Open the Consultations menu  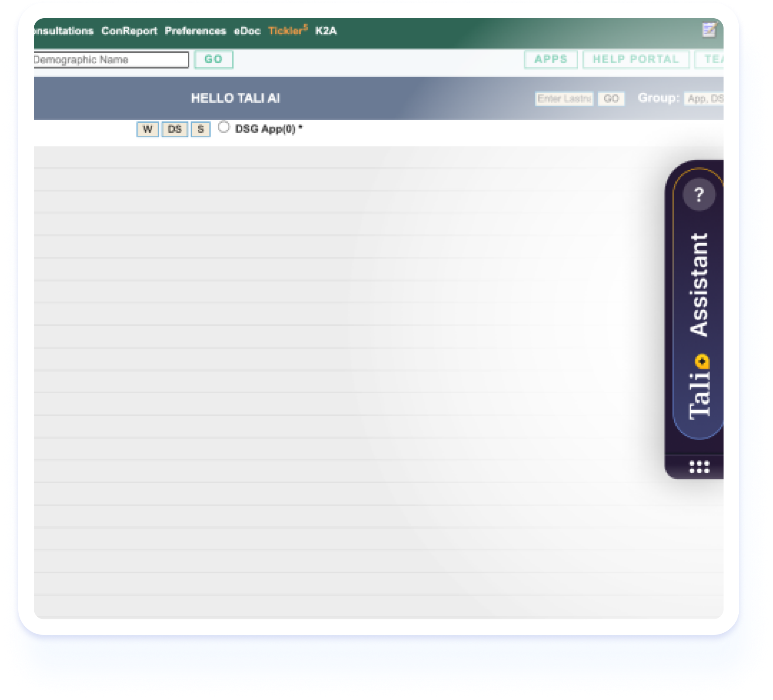tap(64, 31)
